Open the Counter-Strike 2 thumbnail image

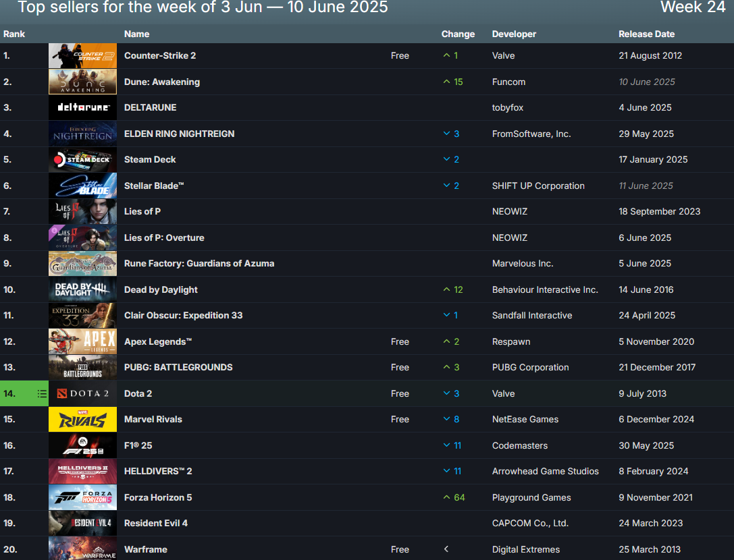pos(83,56)
